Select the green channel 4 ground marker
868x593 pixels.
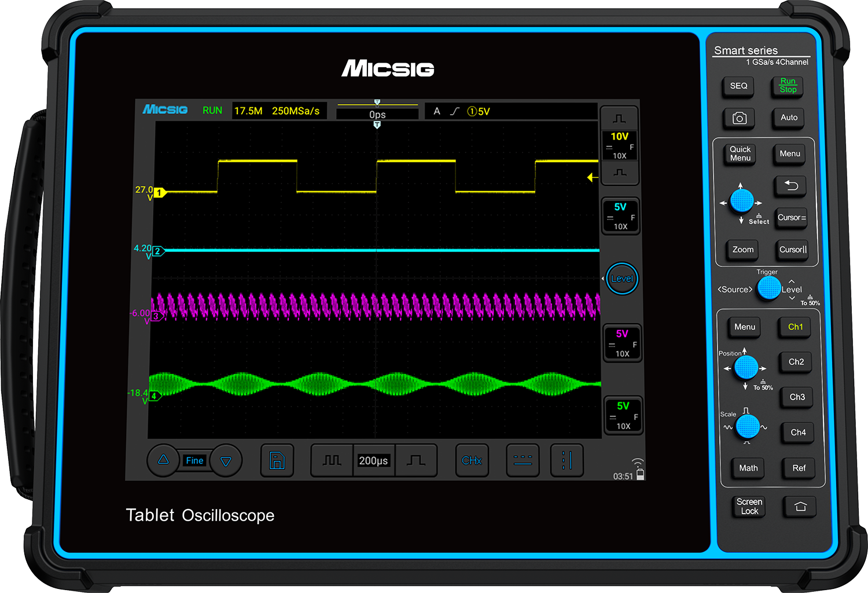pyautogui.click(x=155, y=396)
